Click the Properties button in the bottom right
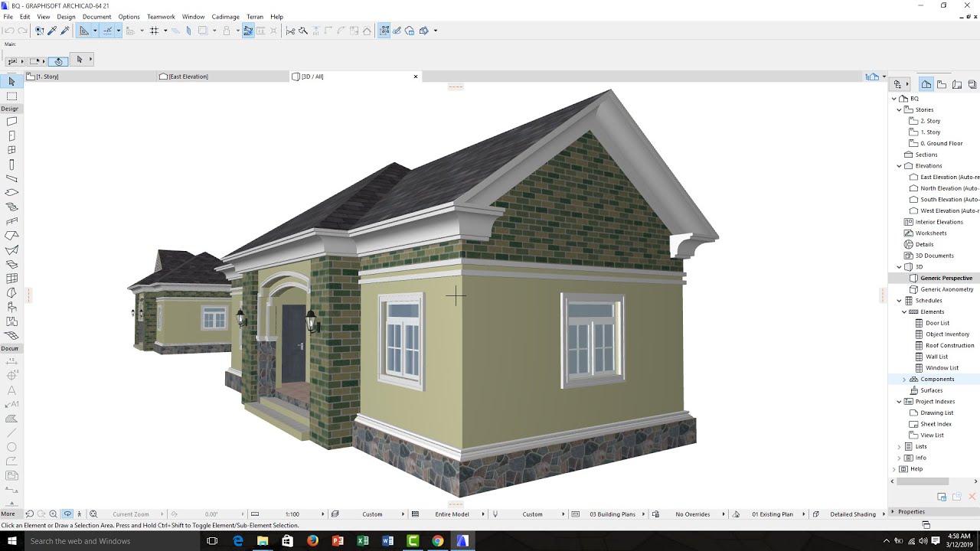Screen dimensions: 980x551 [913, 511]
